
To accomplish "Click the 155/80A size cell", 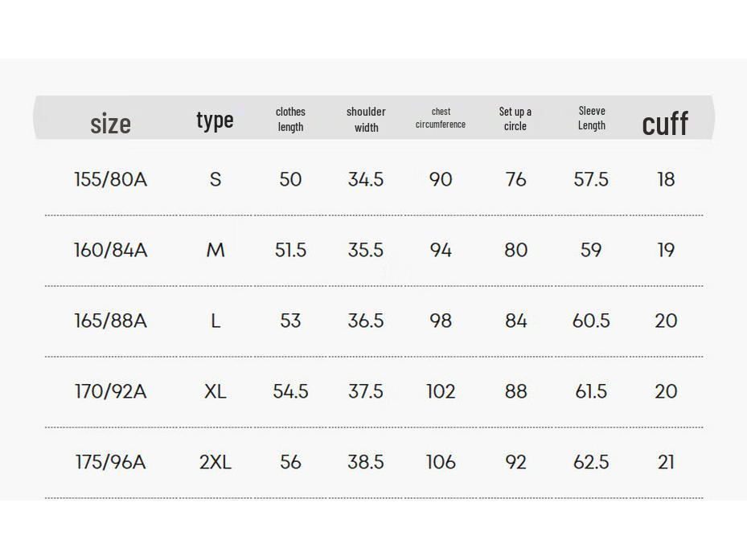I will [x=111, y=179].
